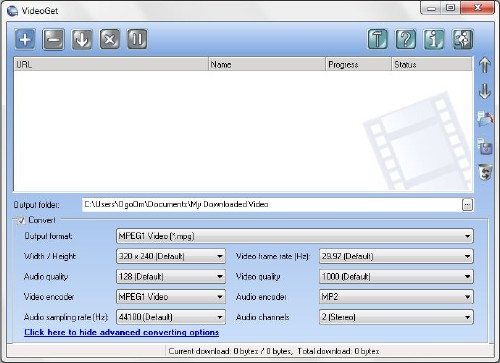Open help with the question mark icon
The height and width of the screenshot is (363, 500).
[x=406, y=39]
